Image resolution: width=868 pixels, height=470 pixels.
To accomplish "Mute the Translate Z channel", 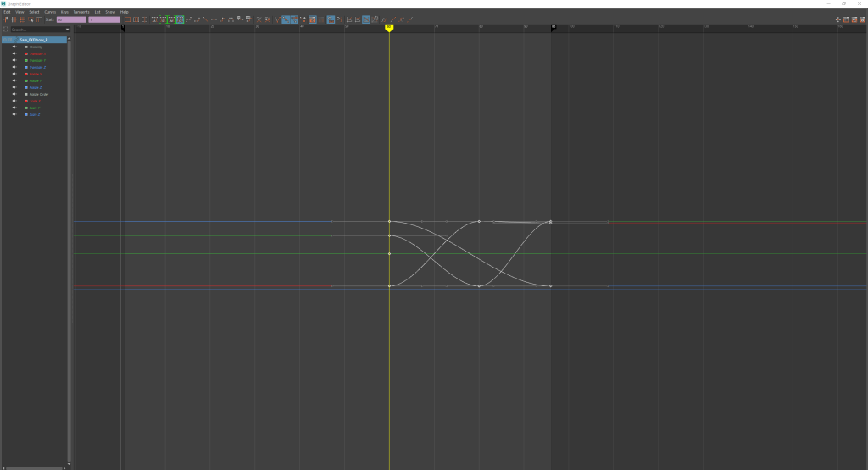I will (14, 67).
